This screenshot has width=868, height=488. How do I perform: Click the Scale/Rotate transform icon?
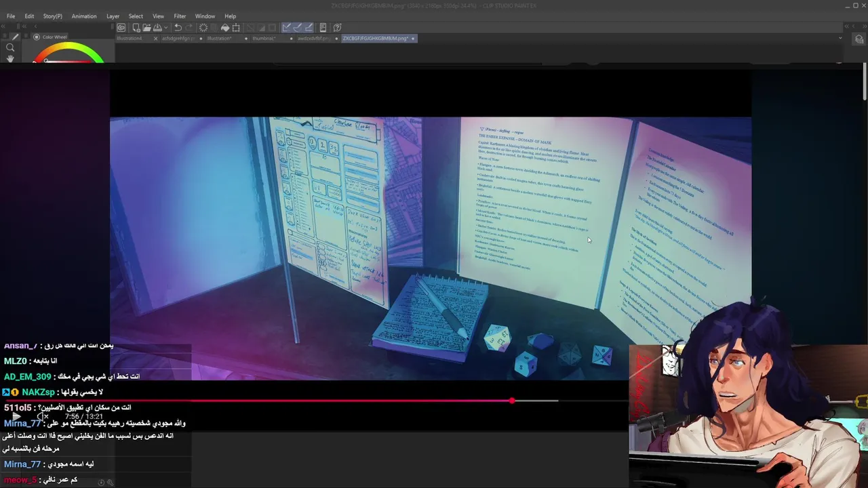pyautogui.click(x=236, y=28)
